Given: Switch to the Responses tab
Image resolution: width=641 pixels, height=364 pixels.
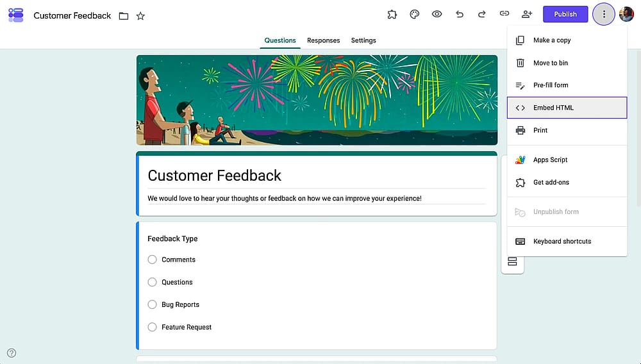Looking at the screenshot, I should [x=323, y=40].
